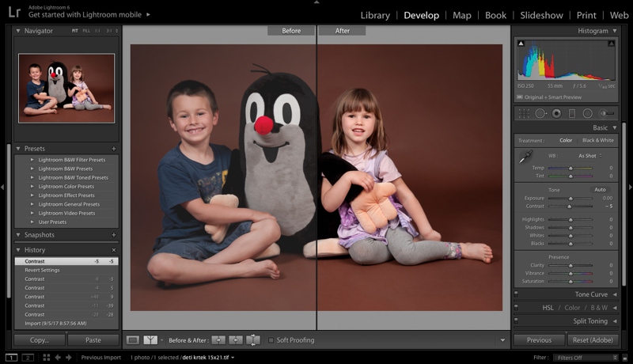Screen dimensions: 633x364
Task: Open the Print module
Action: click(x=586, y=15)
